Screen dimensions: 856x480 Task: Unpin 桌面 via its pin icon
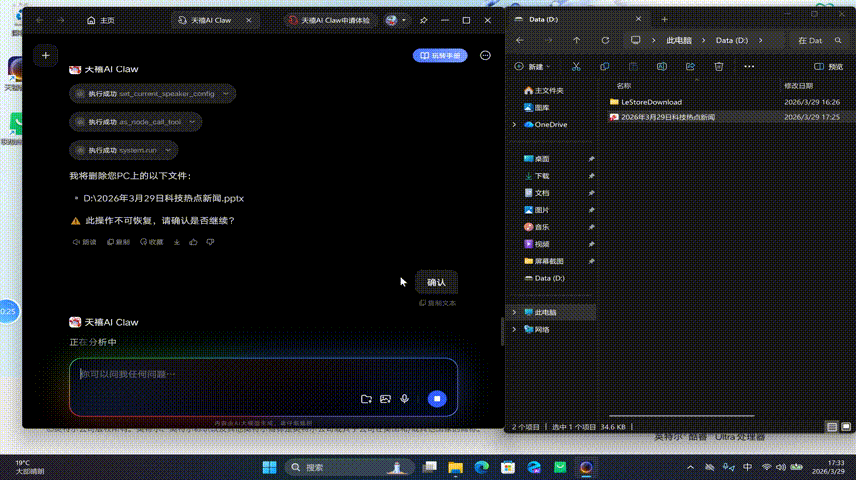(x=591, y=159)
